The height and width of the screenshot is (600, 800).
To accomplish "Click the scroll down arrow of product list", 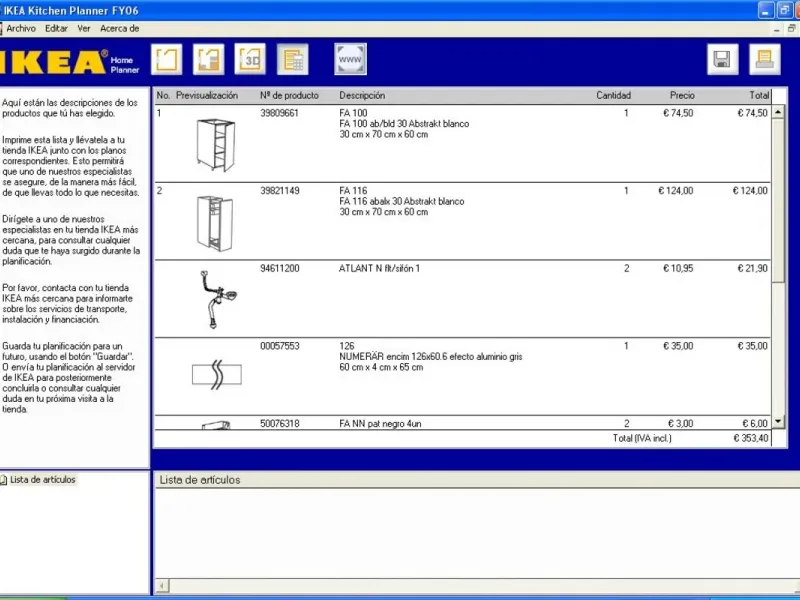I will [x=778, y=421].
